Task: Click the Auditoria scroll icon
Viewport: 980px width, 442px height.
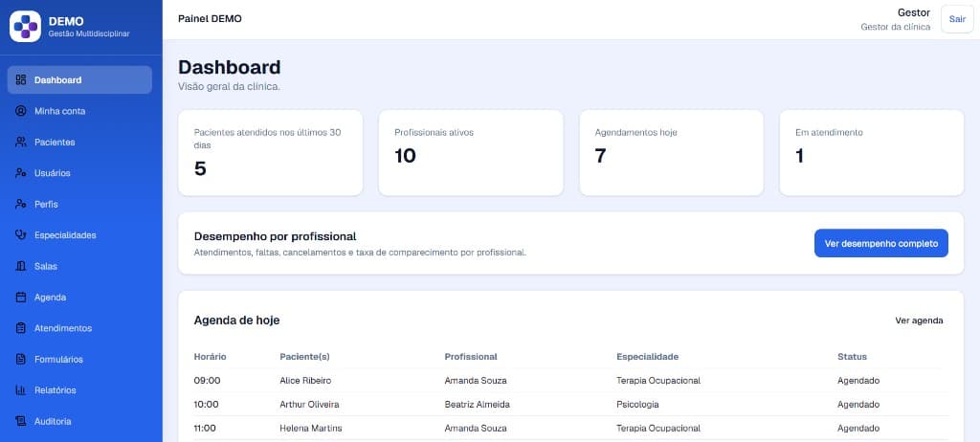Action: coord(21,421)
